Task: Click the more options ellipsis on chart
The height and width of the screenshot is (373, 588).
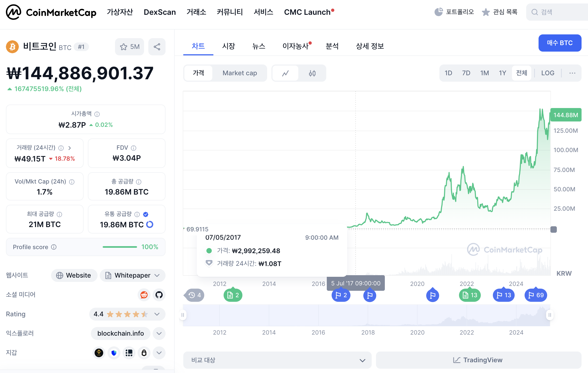Action: pos(572,73)
